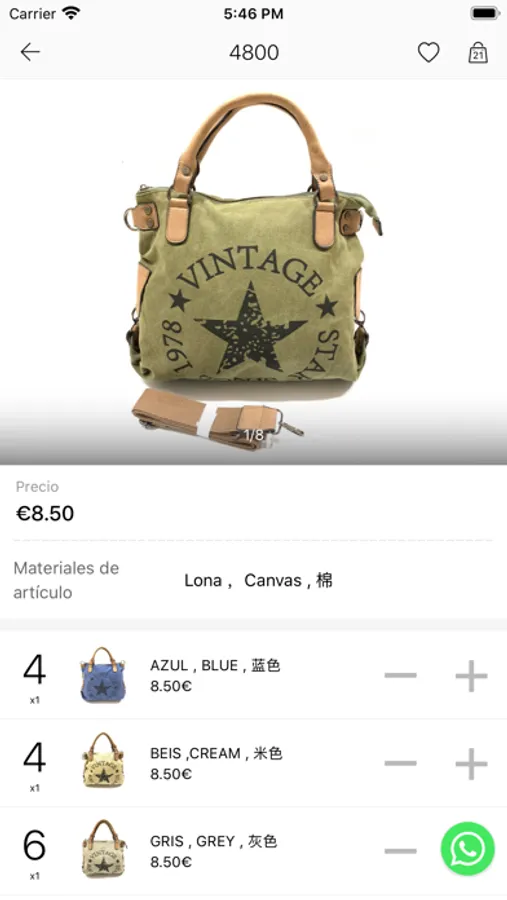The height and width of the screenshot is (900, 507).
Task: Tap the 1/8 image counter
Action: pos(253,435)
